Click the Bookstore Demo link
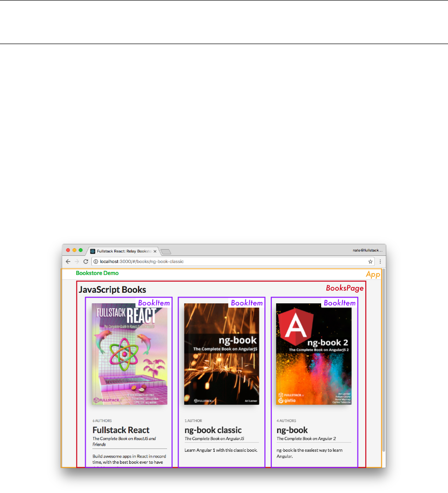Screen dimensions: 448x493 pos(97,273)
